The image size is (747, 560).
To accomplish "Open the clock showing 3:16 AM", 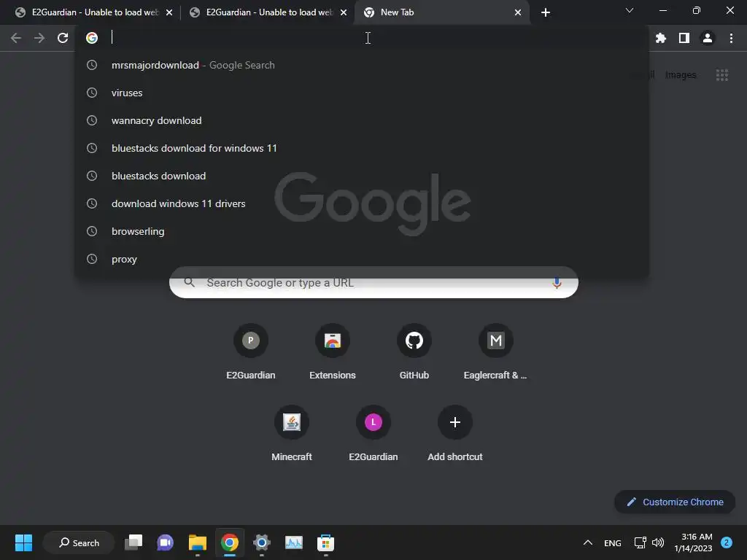I will click(693, 542).
